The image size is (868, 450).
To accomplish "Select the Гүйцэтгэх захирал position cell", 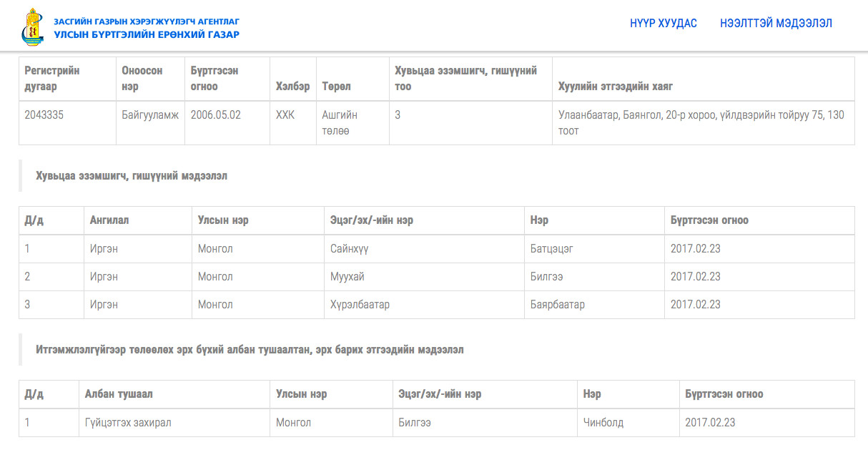I will click(174, 423).
